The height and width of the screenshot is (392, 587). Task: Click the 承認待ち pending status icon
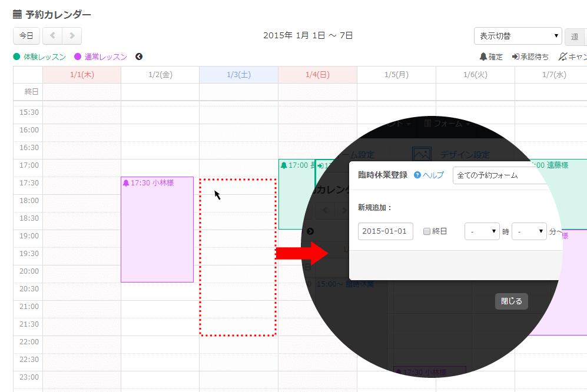516,57
